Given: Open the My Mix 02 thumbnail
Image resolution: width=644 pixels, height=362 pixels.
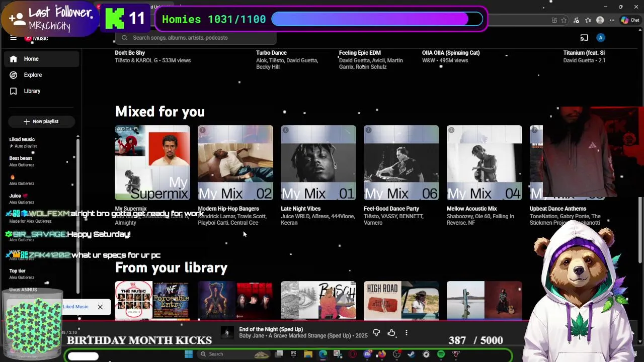Looking at the screenshot, I should click(235, 163).
